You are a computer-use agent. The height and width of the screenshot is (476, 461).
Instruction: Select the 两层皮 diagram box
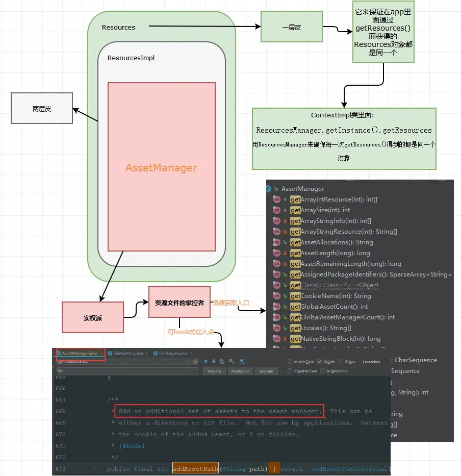click(42, 108)
